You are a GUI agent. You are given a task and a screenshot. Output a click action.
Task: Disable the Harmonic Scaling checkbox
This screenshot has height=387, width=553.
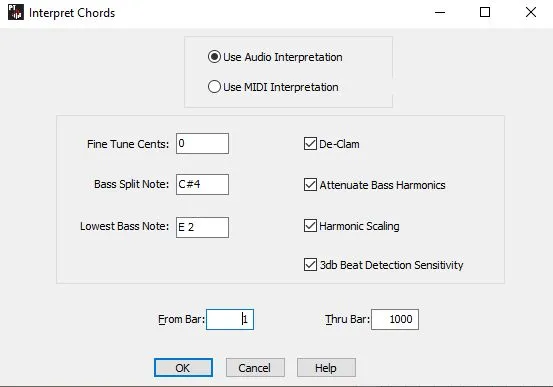(x=310, y=226)
